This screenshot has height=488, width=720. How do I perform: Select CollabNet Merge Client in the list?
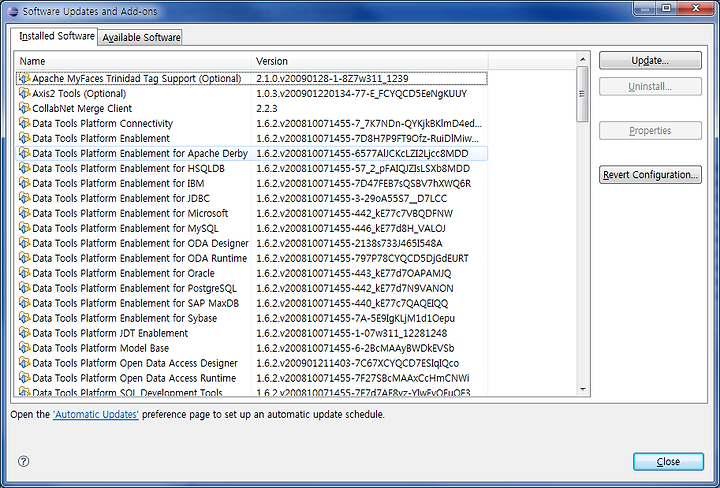click(252, 108)
